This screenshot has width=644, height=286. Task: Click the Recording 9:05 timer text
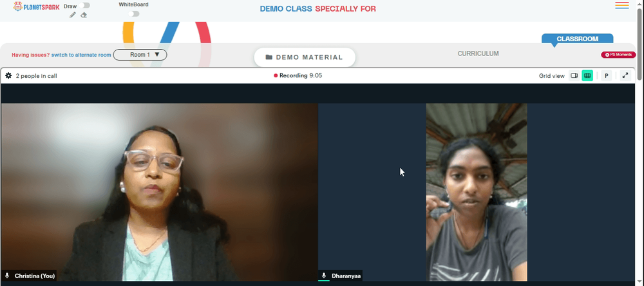tap(301, 75)
